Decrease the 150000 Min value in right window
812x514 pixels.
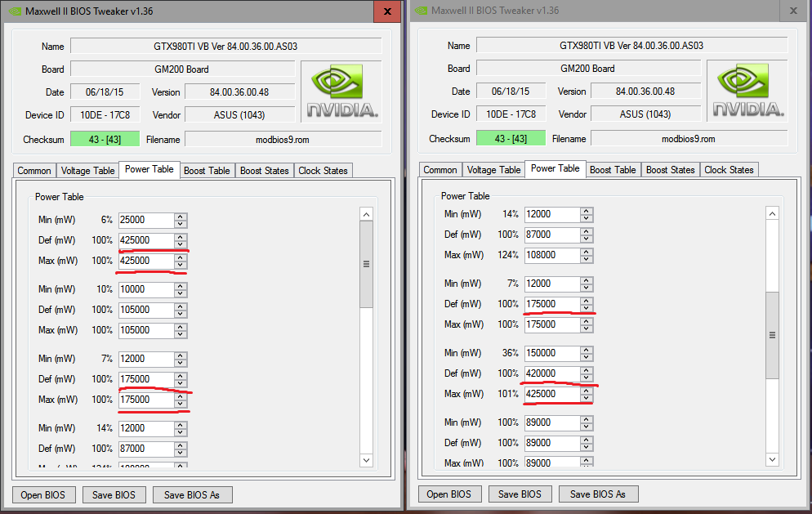click(587, 356)
